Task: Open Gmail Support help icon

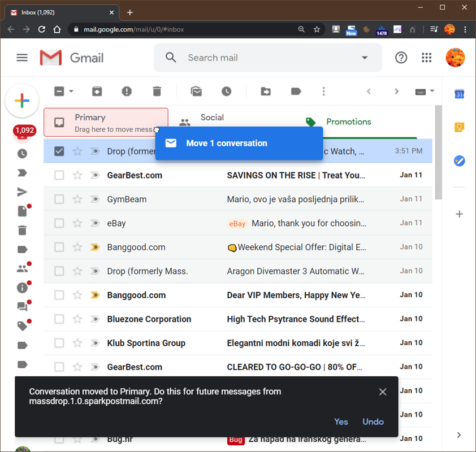Action: [x=401, y=57]
